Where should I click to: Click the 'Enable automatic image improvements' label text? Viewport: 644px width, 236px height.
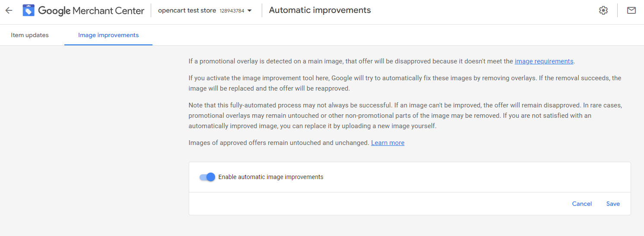[271, 177]
